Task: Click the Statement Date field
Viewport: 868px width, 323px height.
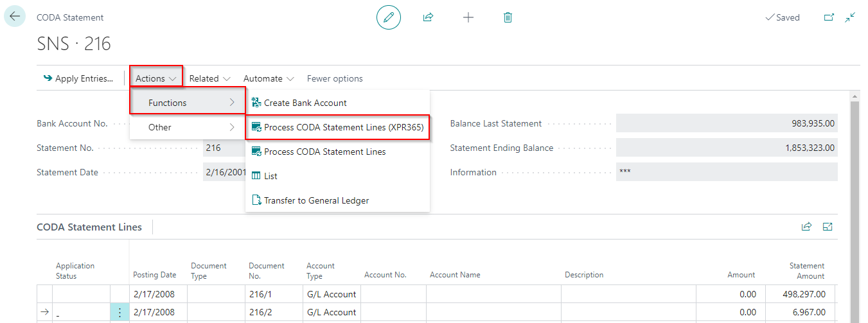Action: point(224,172)
